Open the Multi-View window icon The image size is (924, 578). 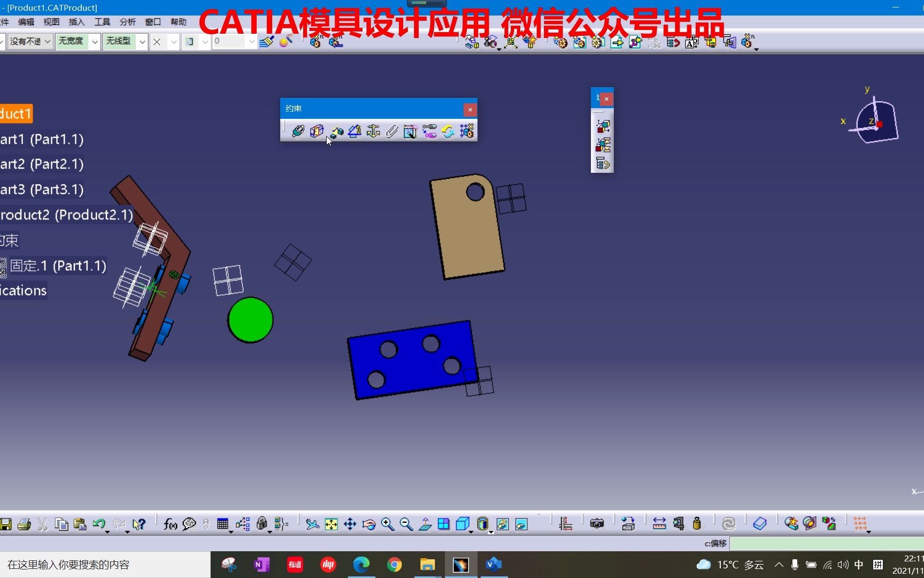tap(444, 524)
